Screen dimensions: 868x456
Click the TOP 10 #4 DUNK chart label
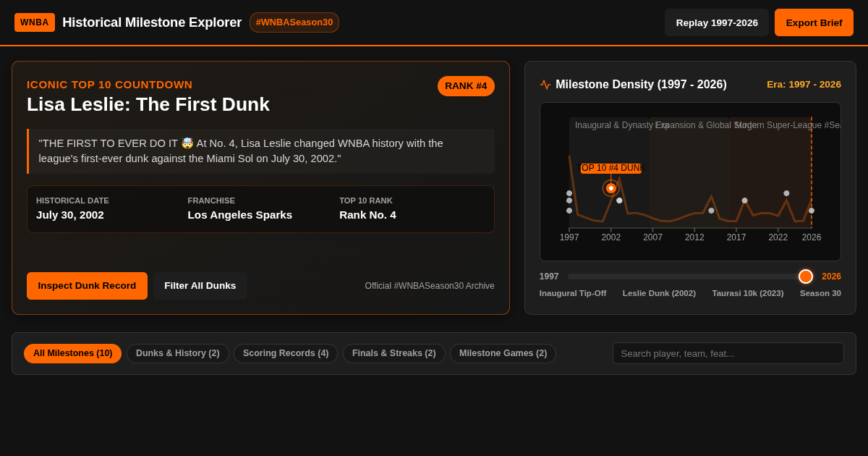[x=611, y=168]
